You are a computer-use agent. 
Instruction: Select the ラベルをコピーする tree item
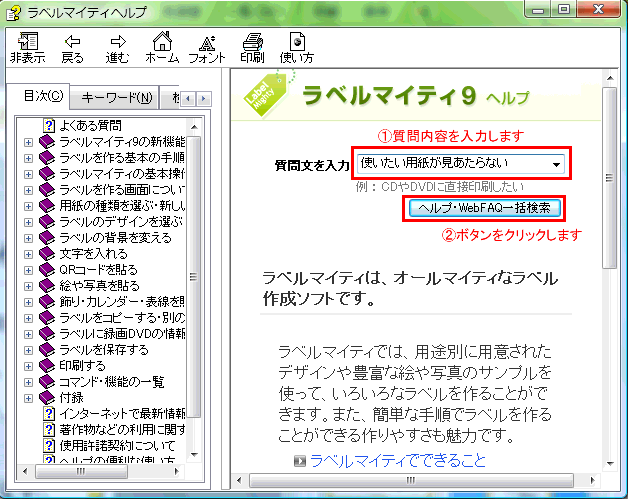tap(122, 318)
